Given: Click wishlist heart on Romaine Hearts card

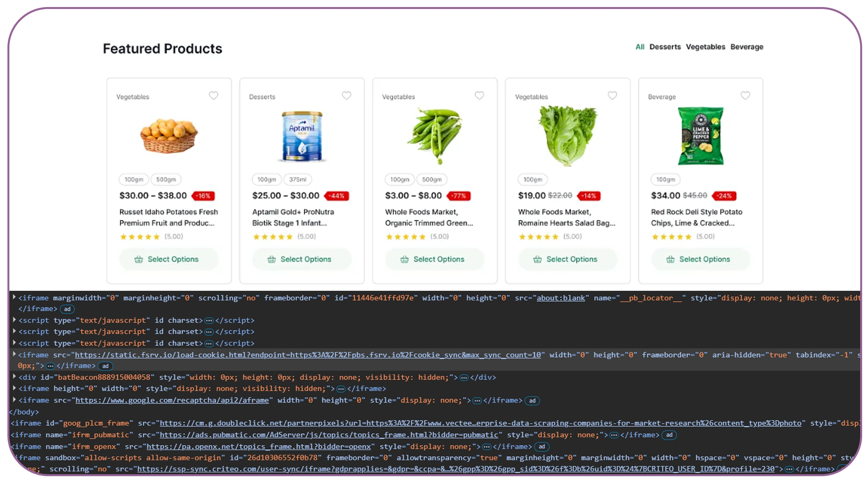Looking at the screenshot, I should [612, 96].
